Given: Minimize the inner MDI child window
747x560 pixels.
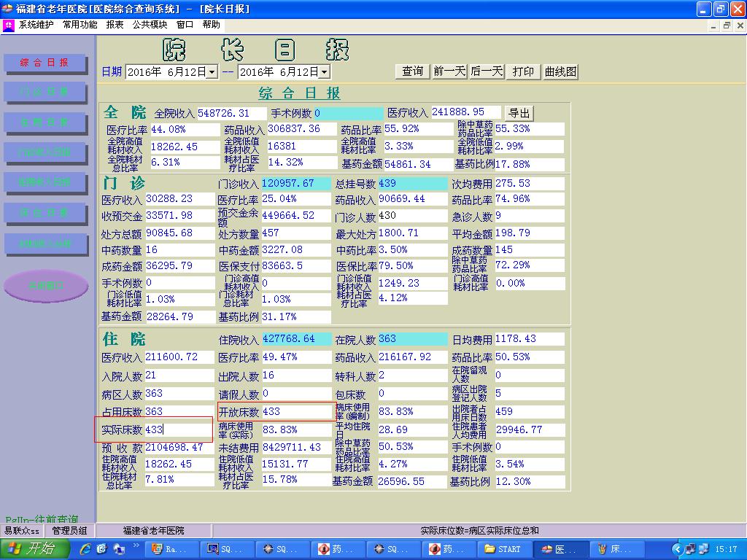Looking at the screenshot, I should (713, 26).
